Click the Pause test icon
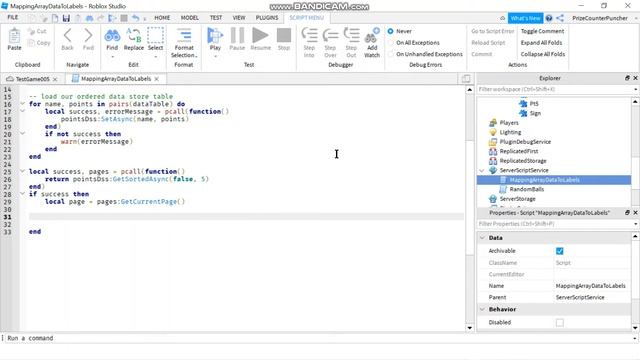 (237, 36)
